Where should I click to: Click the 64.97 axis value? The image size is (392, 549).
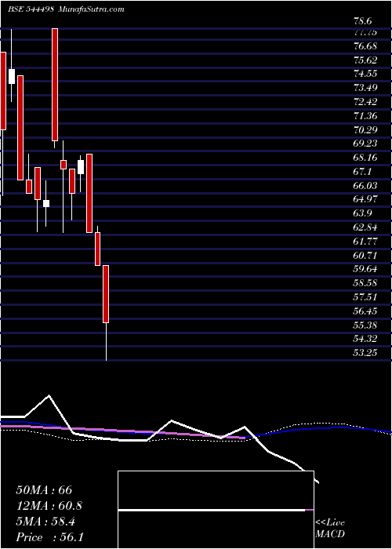(365, 199)
